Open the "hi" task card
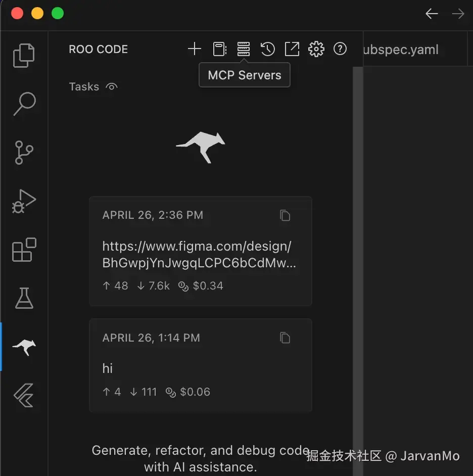This screenshot has width=473, height=476. [x=201, y=365]
